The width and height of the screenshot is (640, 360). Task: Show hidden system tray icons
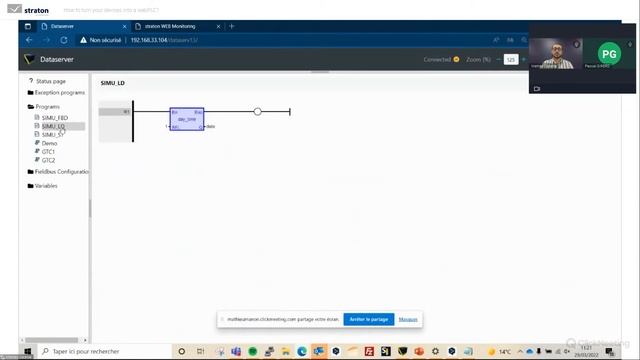pyautogui.click(x=520, y=351)
